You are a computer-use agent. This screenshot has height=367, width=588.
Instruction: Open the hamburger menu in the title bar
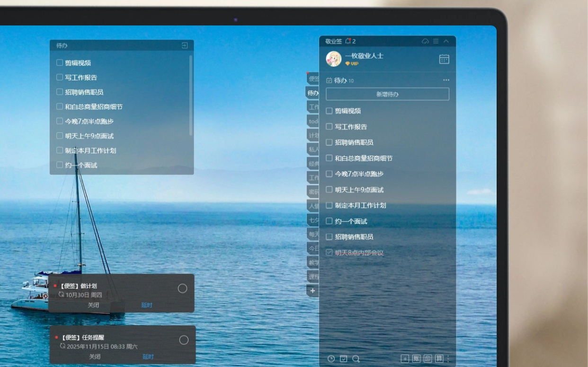pos(436,41)
